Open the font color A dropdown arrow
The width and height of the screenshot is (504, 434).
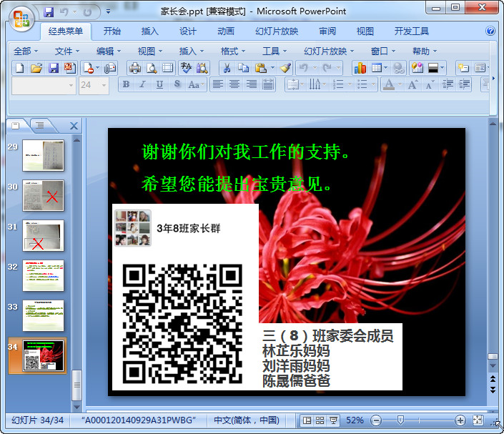(400, 84)
